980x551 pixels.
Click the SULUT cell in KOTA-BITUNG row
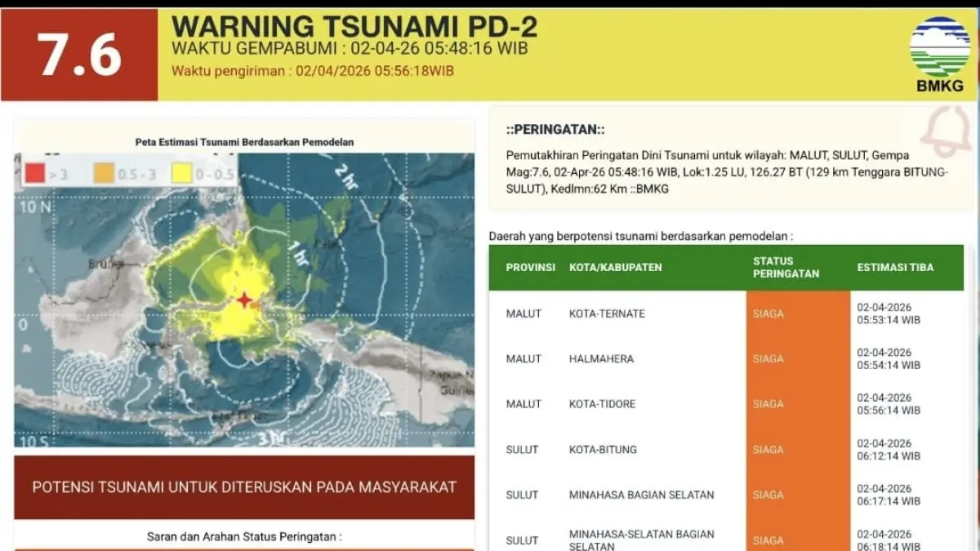click(522, 450)
